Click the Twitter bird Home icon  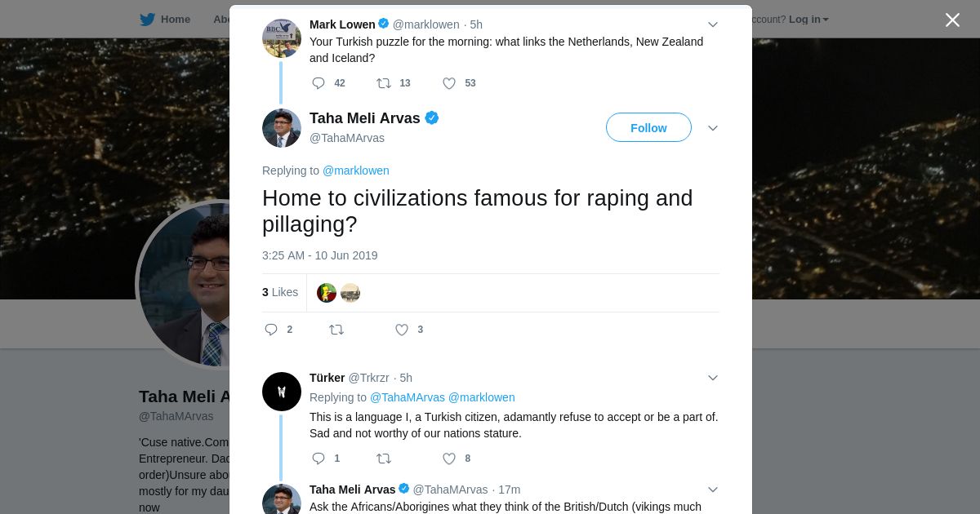[x=147, y=19]
